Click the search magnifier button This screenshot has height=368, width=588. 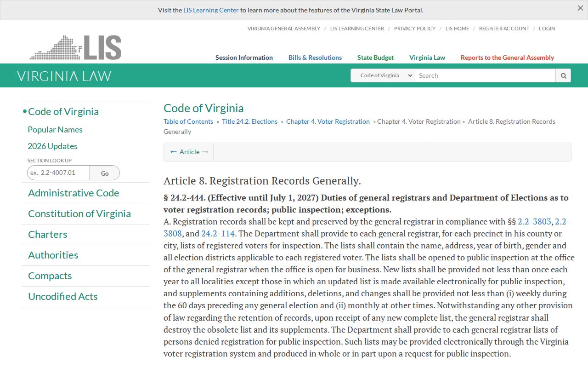(563, 75)
